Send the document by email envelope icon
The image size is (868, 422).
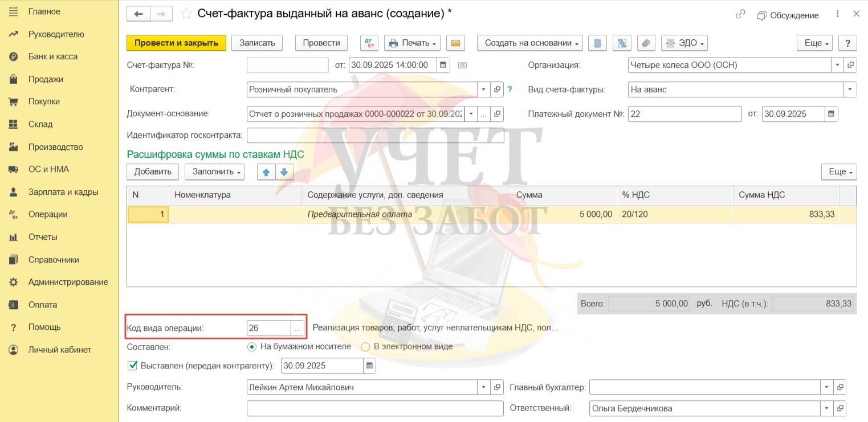[455, 43]
